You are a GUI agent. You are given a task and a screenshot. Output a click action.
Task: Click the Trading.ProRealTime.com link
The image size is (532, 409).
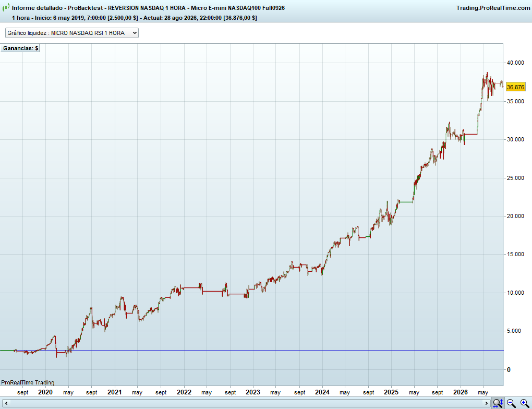[493, 8]
